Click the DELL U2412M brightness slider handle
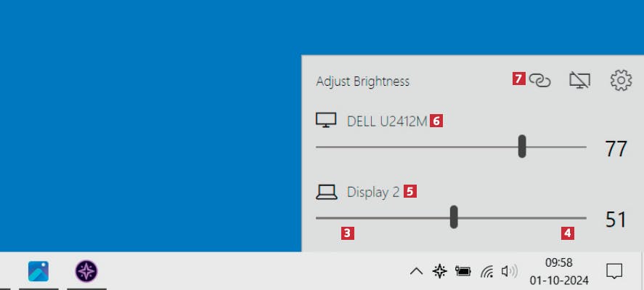 coord(522,146)
